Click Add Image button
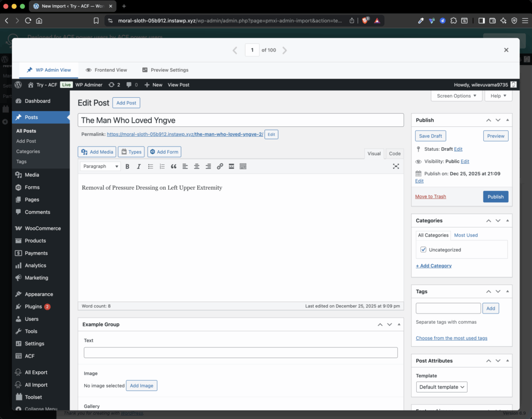The height and width of the screenshot is (419, 532). pyautogui.click(x=141, y=386)
